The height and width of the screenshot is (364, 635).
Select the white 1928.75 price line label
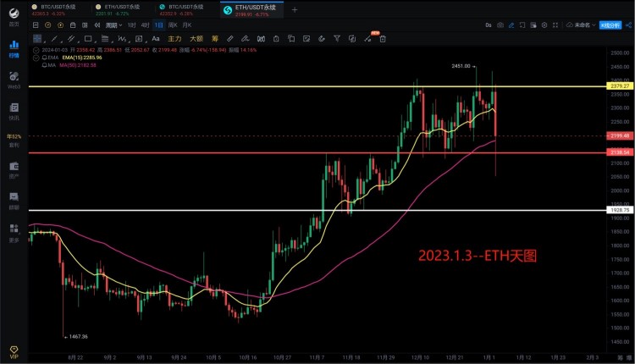620,210
